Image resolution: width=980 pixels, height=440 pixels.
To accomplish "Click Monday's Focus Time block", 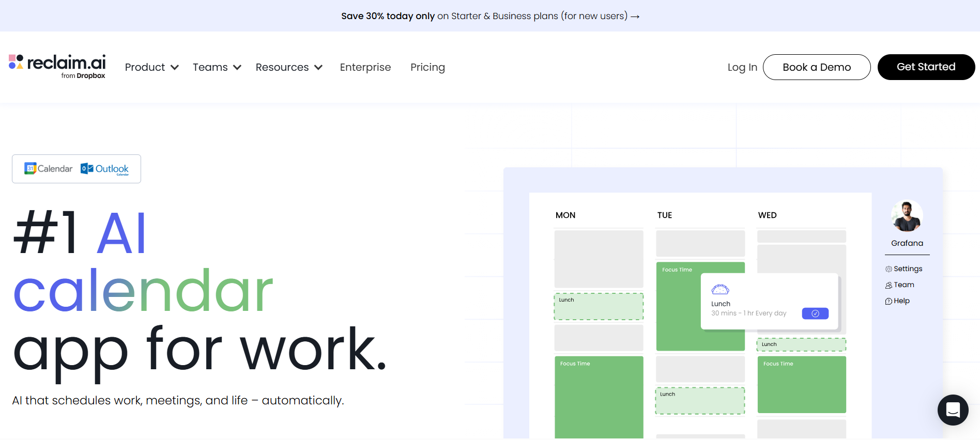I will click(x=599, y=397).
